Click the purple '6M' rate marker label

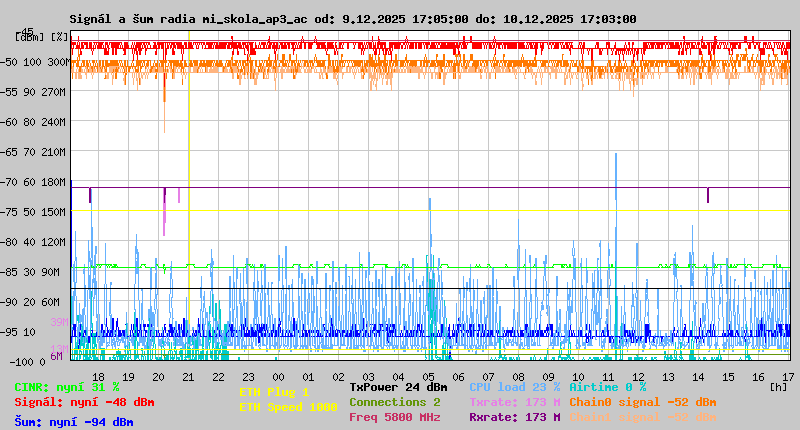pyautogui.click(x=56, y=356)
